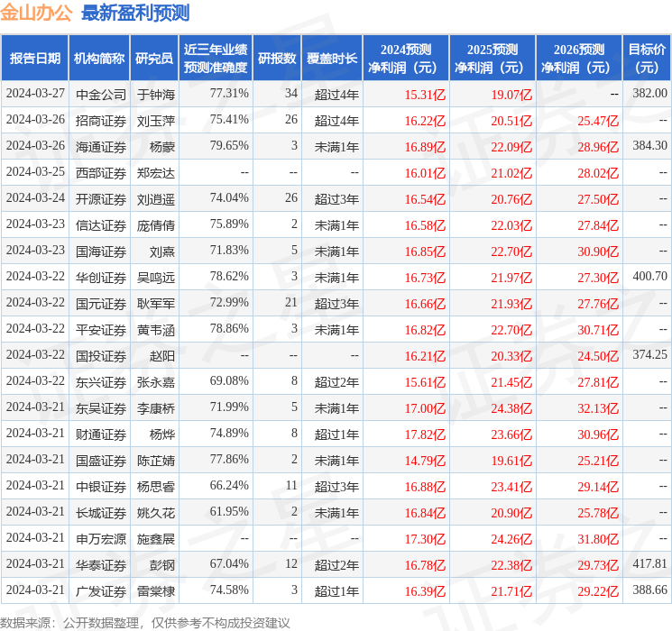The height and width of the screenshot is (631, 672).
Task: Click target price 382.00
Action: coord(649,93)
